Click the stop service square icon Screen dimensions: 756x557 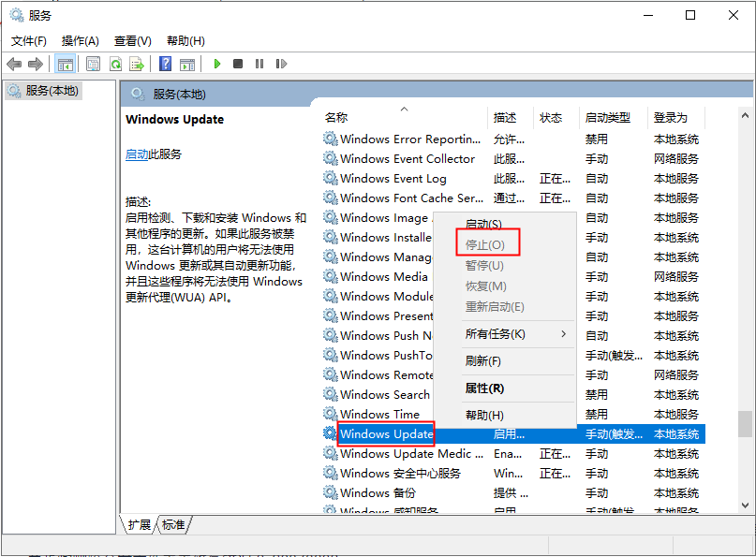pyautogui.click(x=238, y=64)
